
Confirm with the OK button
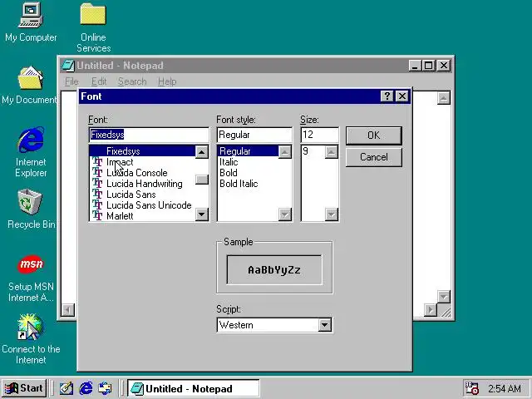click(374, 135)
